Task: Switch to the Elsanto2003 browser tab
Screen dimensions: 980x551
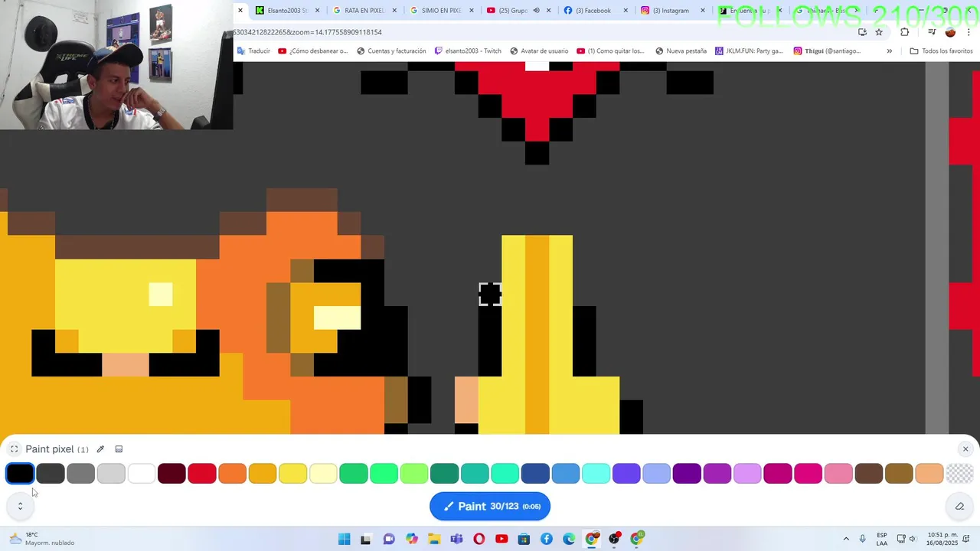Action: [x=287, y=11]
